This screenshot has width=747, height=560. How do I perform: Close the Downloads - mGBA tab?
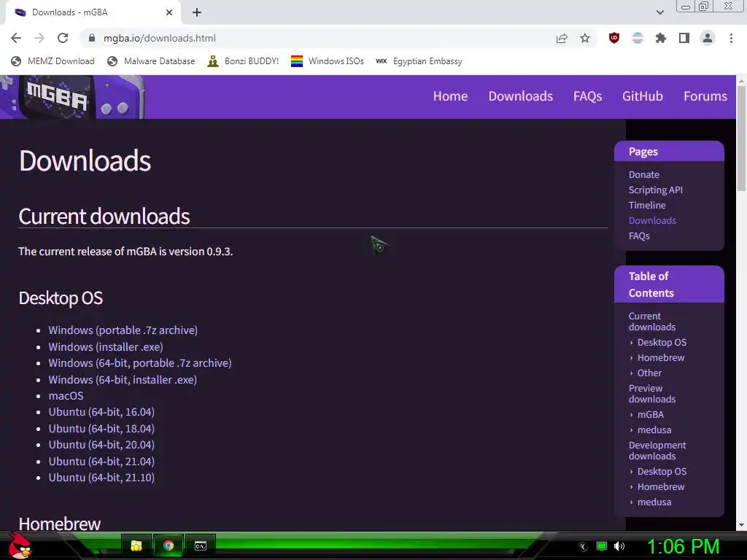point(169,12)
